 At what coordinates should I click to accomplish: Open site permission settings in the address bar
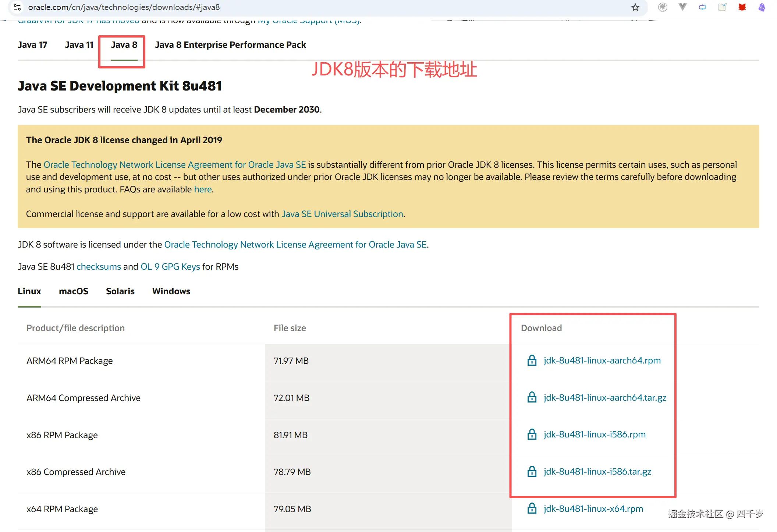click(x=17, y=7)
